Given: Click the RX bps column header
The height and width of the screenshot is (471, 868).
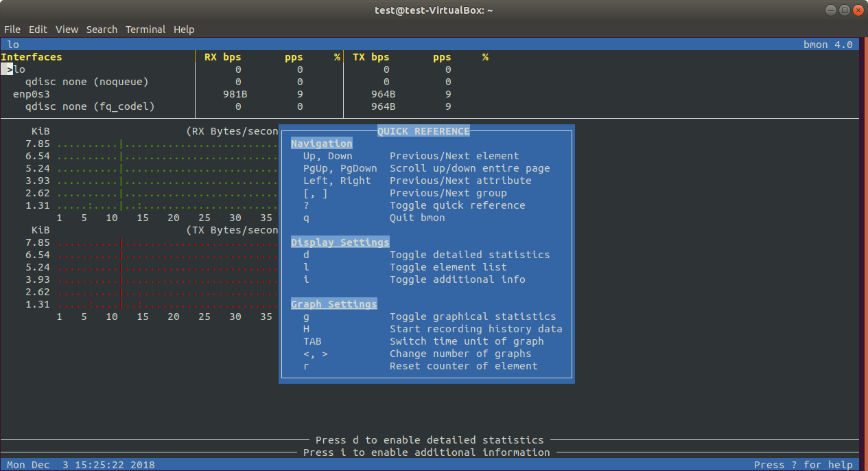Looking at the screenshot, I should 223,57.
